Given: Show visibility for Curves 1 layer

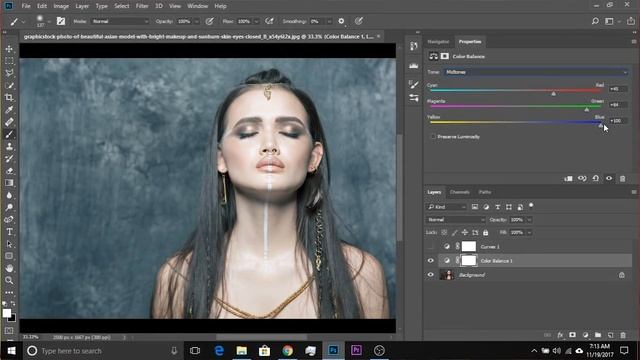Looking at the screenshot, I should pos(431,247).
